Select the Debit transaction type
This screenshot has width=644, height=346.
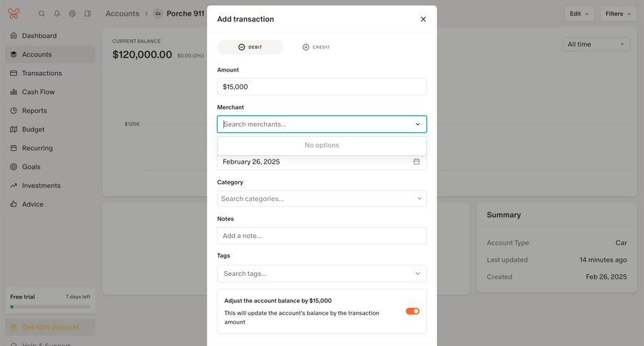coord(250,47)
